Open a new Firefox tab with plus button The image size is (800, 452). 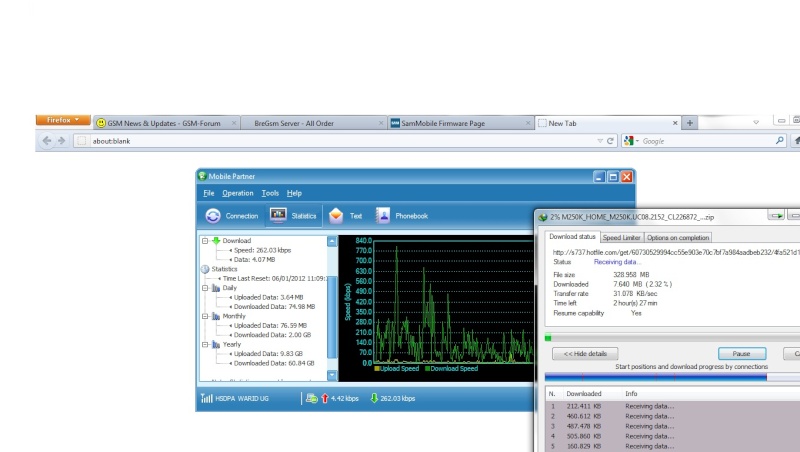[x=690, y=123]
